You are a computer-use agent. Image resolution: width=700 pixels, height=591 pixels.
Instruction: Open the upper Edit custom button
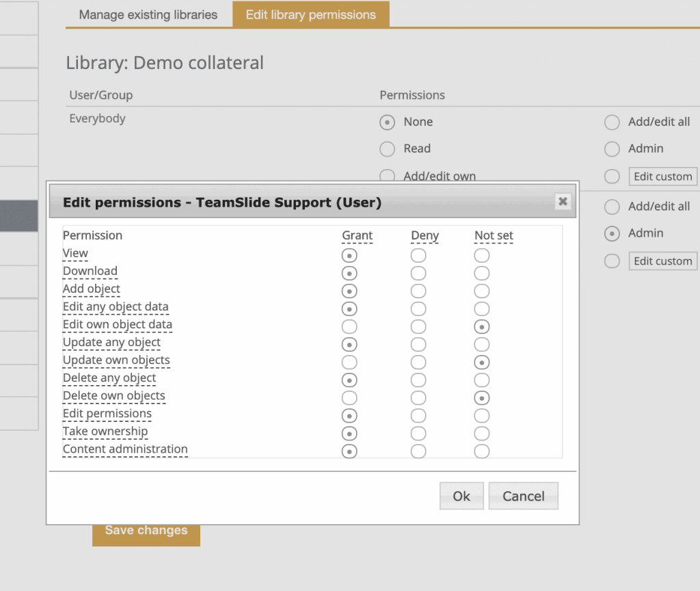[x=662, y=176]
